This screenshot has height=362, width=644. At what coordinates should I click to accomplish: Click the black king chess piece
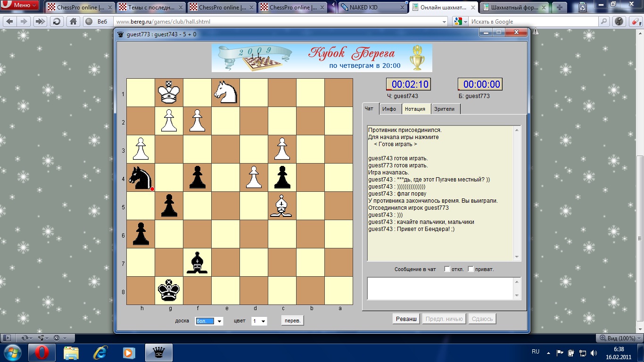(169, 290)
